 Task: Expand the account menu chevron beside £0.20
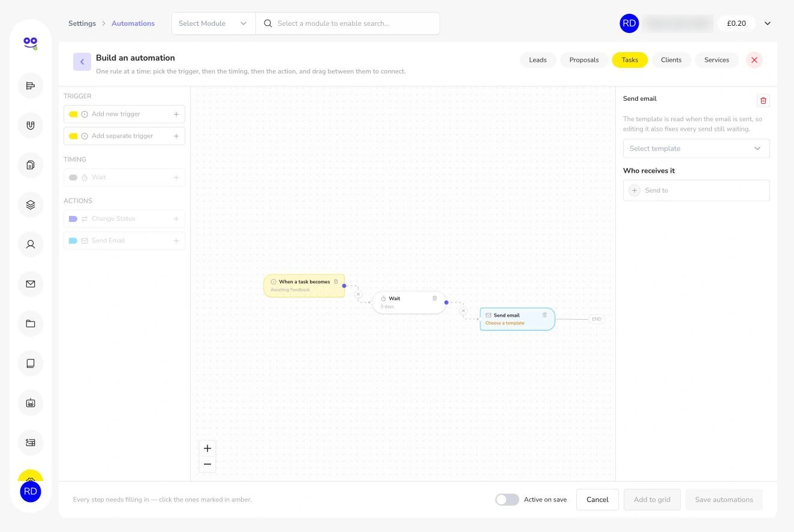(x=768, y=23)
